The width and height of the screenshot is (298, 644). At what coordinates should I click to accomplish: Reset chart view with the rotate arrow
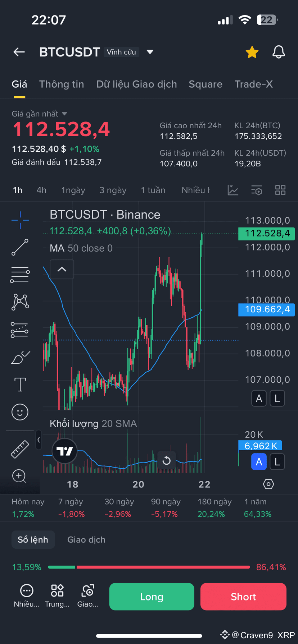tap(166, 460)
